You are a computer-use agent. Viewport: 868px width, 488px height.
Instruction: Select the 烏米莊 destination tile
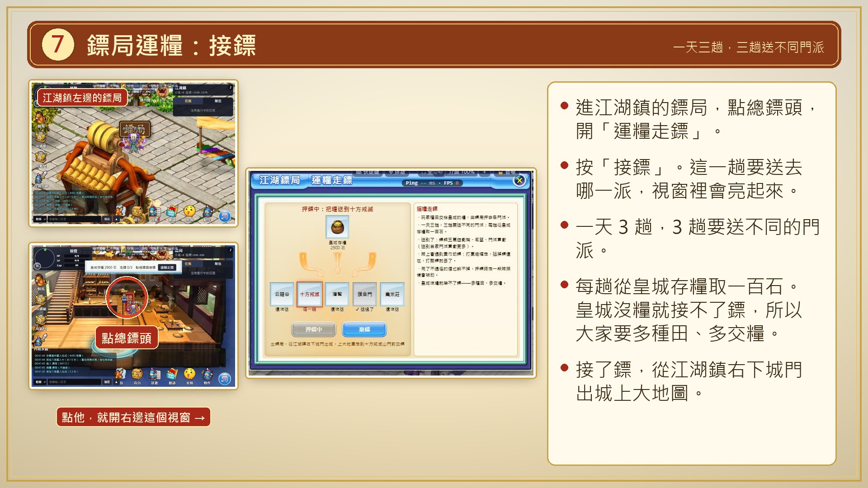392,294
